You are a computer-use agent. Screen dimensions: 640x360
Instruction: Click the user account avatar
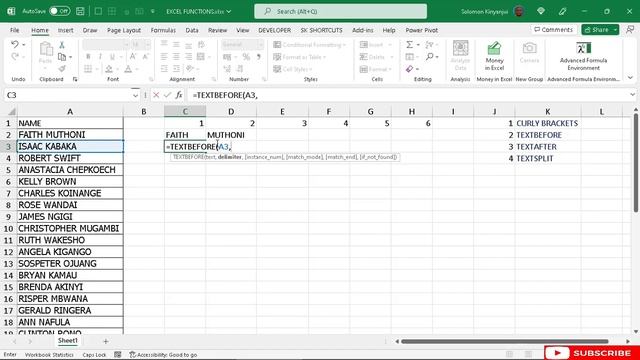[x=519, y=11]
